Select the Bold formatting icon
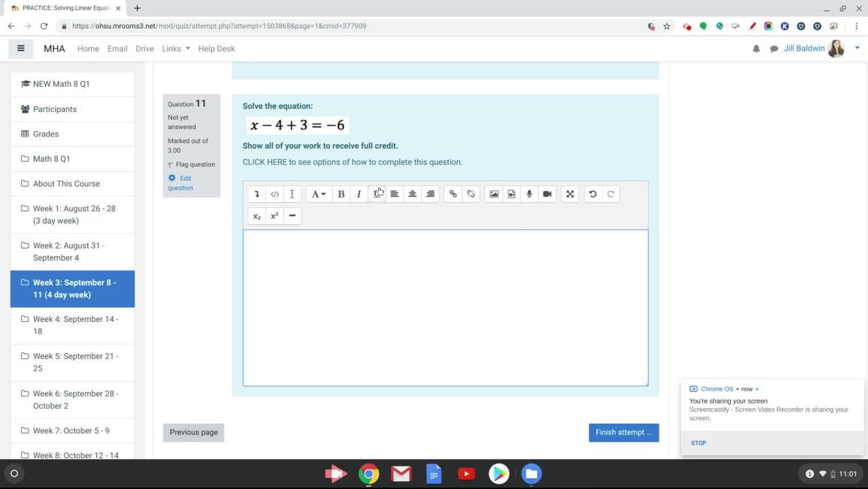Viewport: 868px width, 489px height. (x=341, y=194)
